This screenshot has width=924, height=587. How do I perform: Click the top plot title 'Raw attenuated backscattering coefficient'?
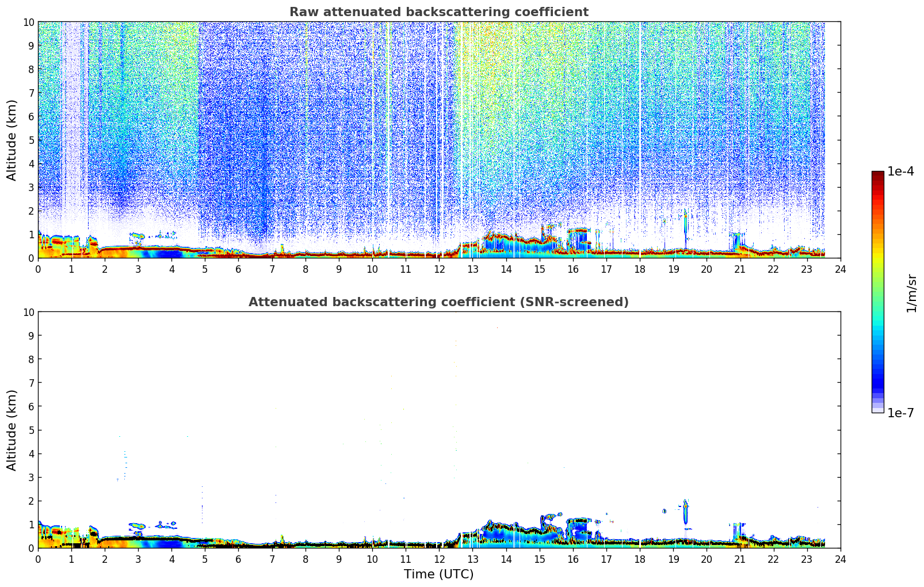pyautogui.click(x=438, y=12)
